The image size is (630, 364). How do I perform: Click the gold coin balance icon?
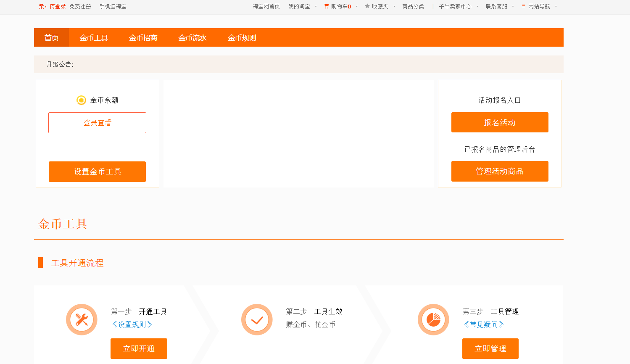pos(81,100)
